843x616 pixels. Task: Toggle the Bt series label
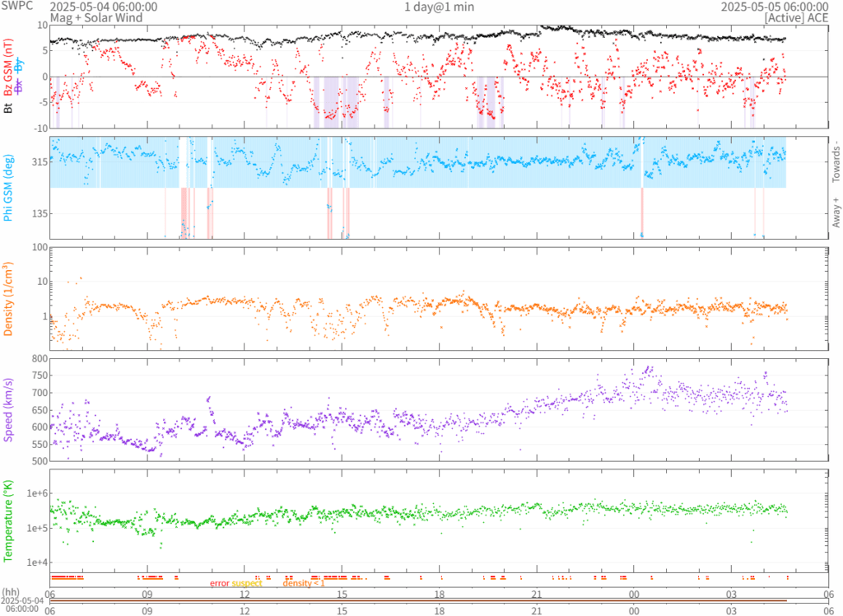(8, 107)
